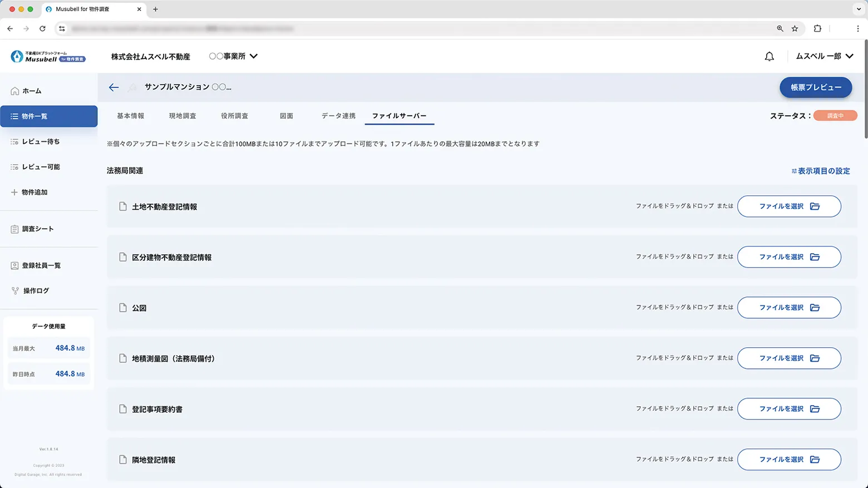Expand the chevron at the browser's top-right corner

point(858,9)
